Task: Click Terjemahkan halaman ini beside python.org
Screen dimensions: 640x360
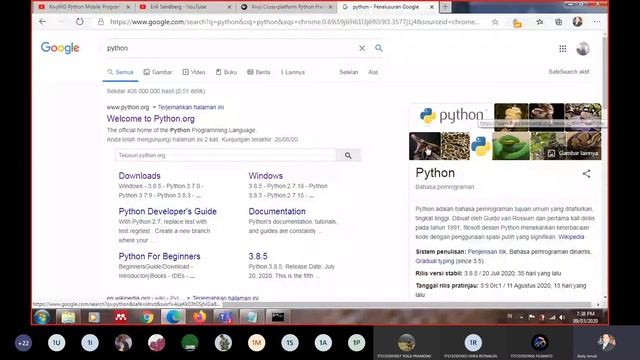Action: (x=191, y=107)
